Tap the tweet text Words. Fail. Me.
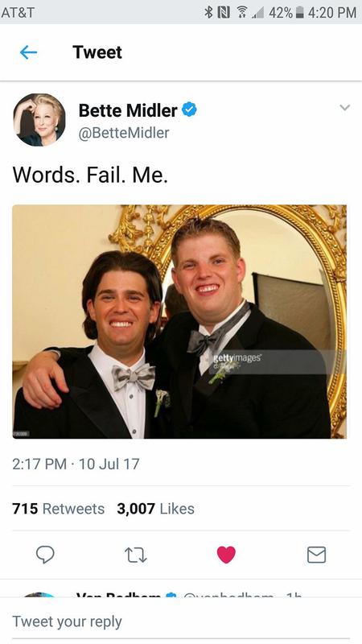 90,175
